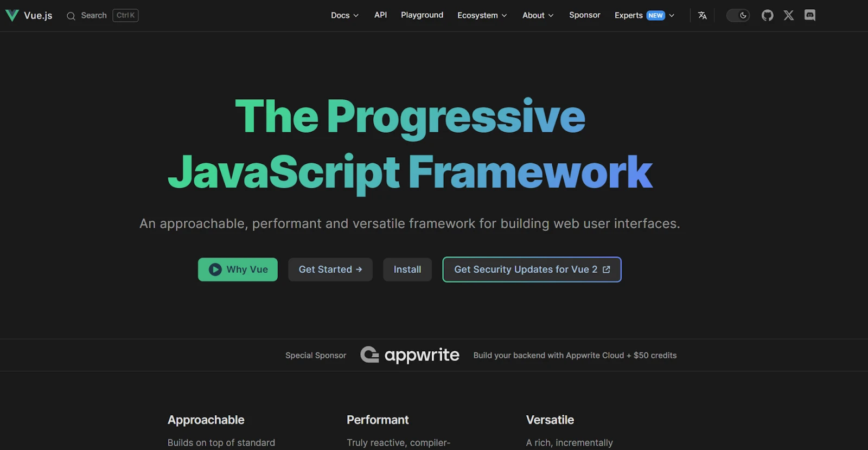868x450 pixels.
Task: Click the search magnifier icon
Action: point(71,16)
